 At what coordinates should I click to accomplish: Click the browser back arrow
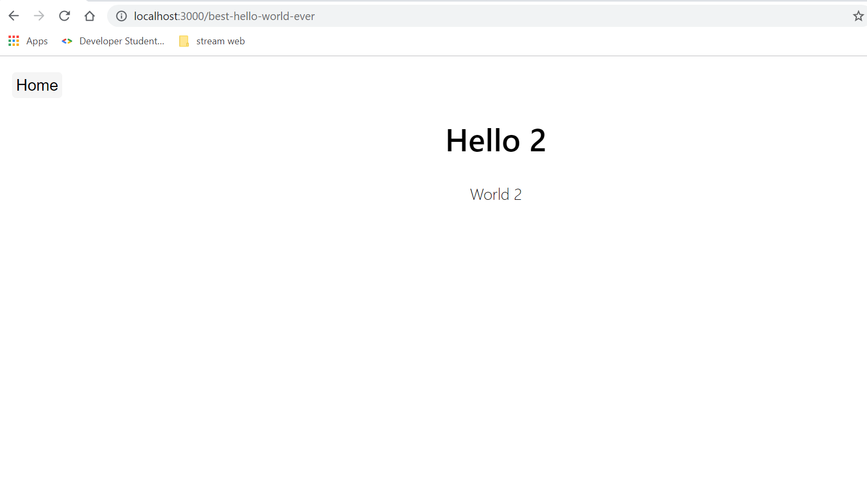[14, 16]
